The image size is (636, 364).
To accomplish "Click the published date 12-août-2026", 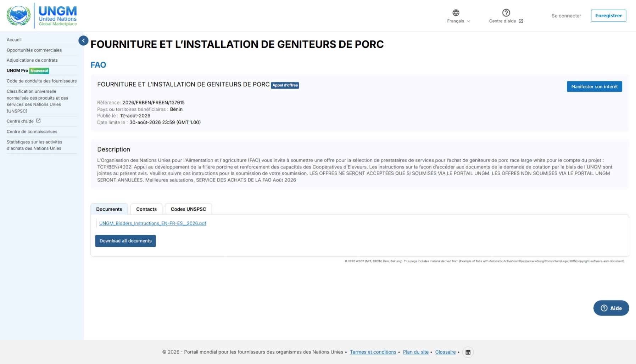I will coord(135,116).
